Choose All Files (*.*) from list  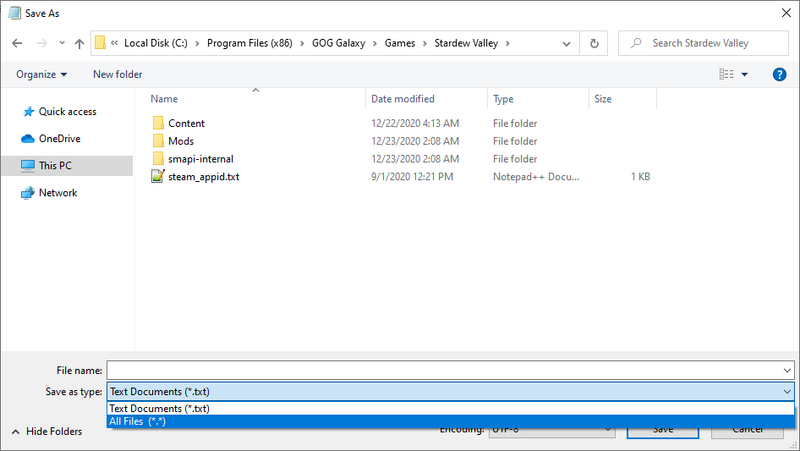click(451, 421)
